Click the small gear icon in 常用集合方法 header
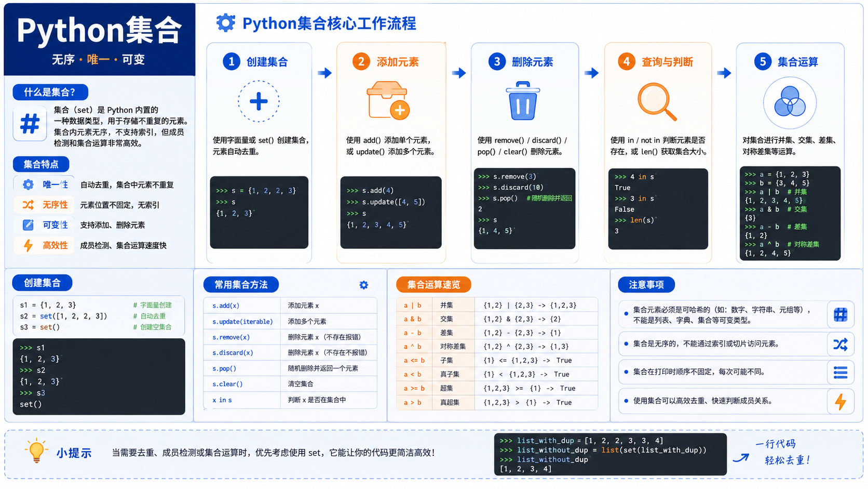 click(363, 285)
